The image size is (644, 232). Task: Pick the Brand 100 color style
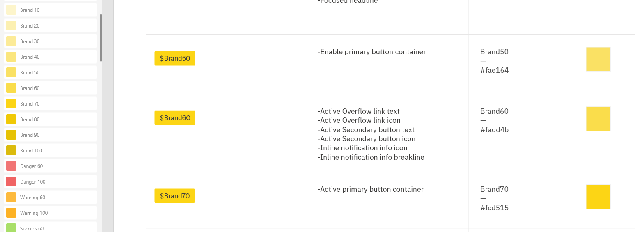[x=50, y=151]
